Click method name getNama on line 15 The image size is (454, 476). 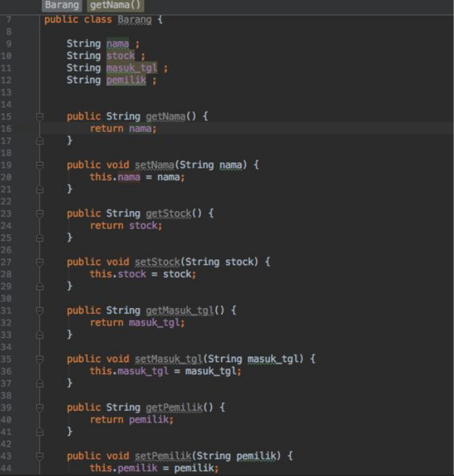pos(166,117)
